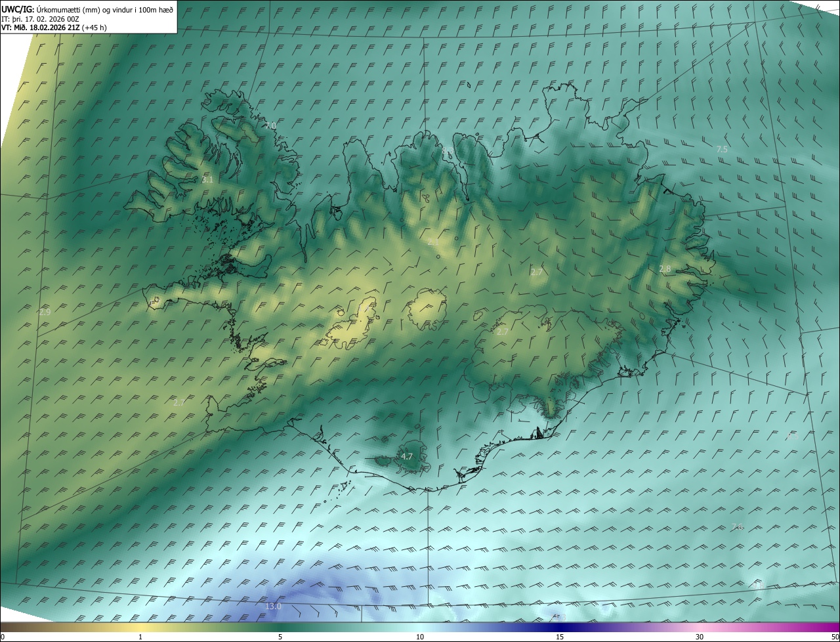This screenshot has height=642, width=840.
Task: Click the 7.5 value label on the map
Action: (x=722, y=150)
